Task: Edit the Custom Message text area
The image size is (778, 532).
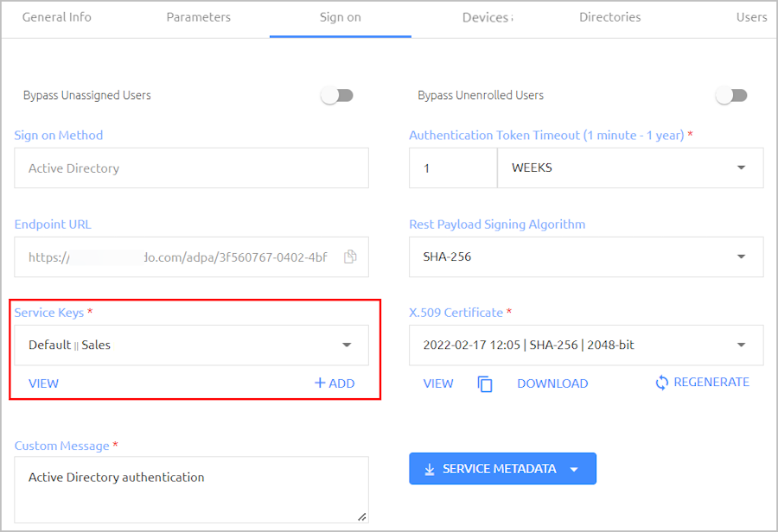Action: coord(191,490)
